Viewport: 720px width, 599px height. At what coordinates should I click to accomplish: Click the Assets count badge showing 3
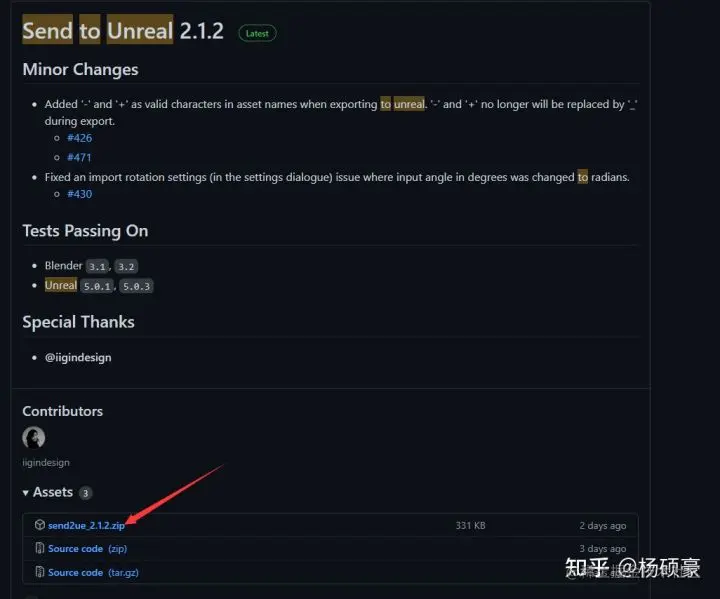click(x=85, y=493)
